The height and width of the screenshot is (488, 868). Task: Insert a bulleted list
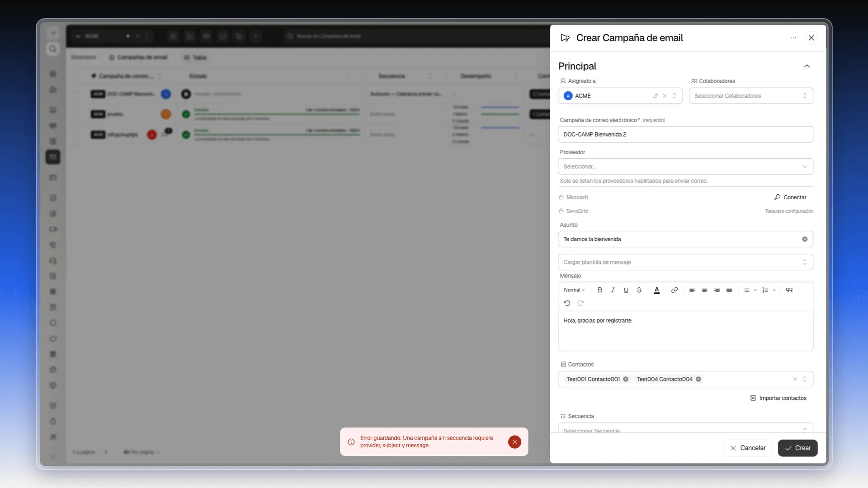point(746,290)
